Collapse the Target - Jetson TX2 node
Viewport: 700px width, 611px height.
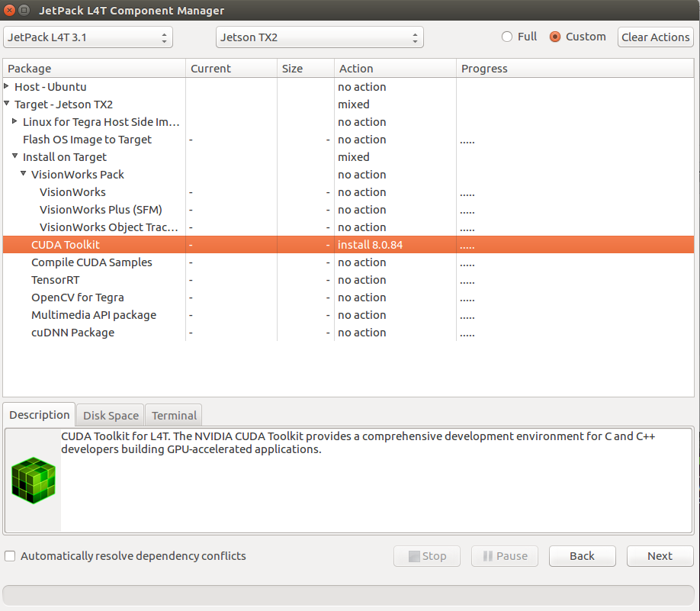tap(6, 103)
